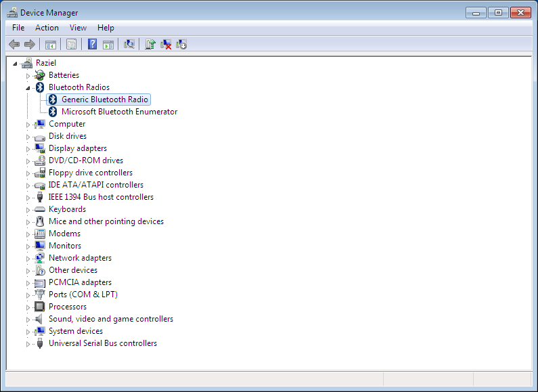Screen dimensions: 538x392
Task: Select Microsoft Bluetooth Enumerator device
Action: point(119,112)
